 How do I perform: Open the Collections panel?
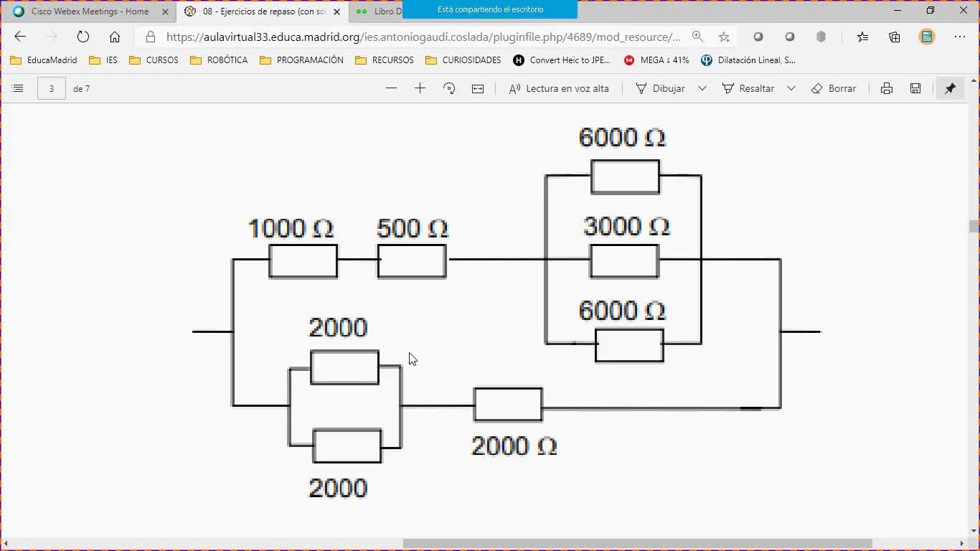pos(895,37)
